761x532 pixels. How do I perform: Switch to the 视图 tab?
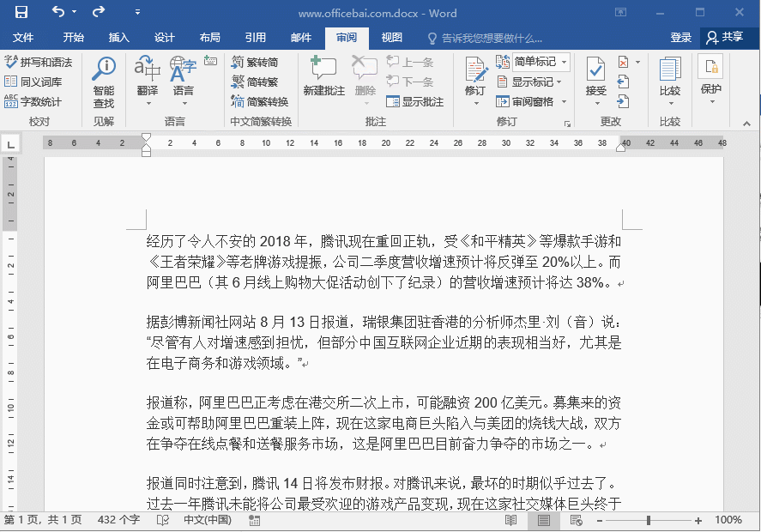point(392,38)
